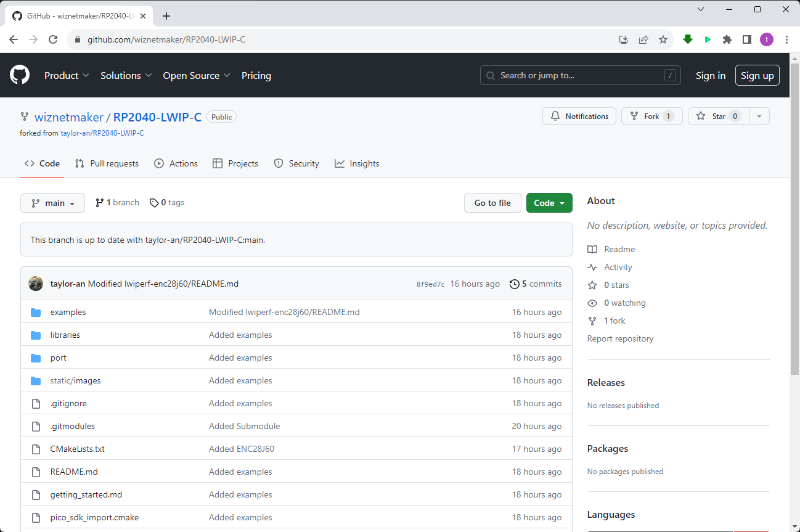Switch to the Actions tab

pos(176,163)
